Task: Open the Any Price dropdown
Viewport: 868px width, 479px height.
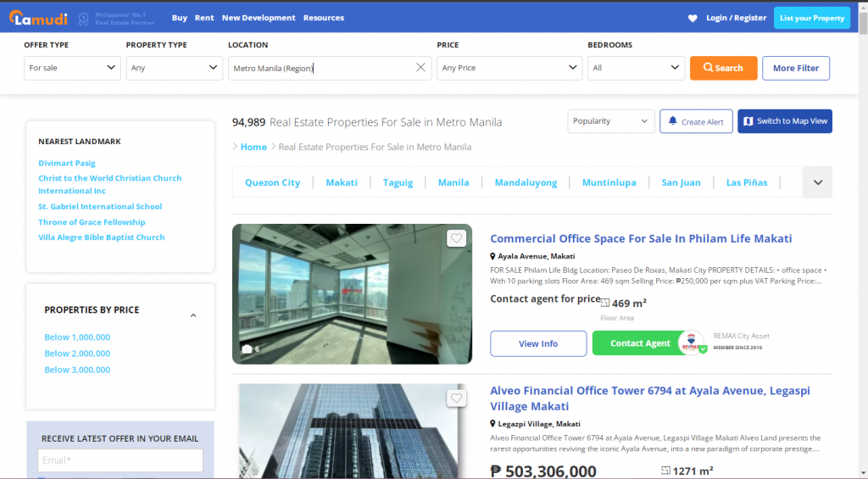Action: (509, 68)
